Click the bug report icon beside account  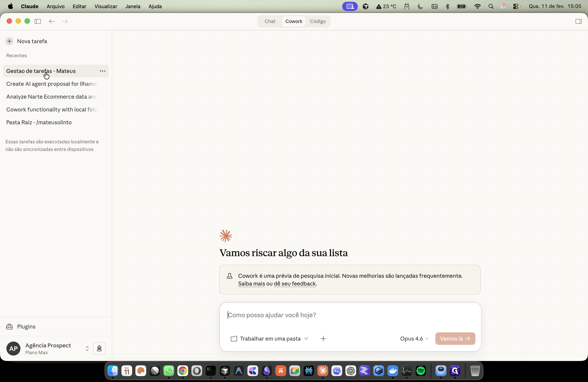[99, 348]
